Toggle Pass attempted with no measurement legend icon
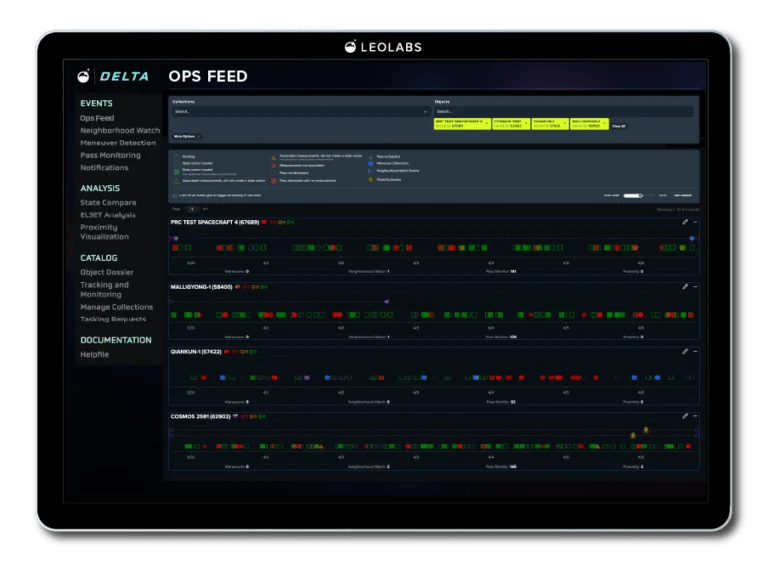The height and width of the screenshot is (576, 768). tap(273, 181)
